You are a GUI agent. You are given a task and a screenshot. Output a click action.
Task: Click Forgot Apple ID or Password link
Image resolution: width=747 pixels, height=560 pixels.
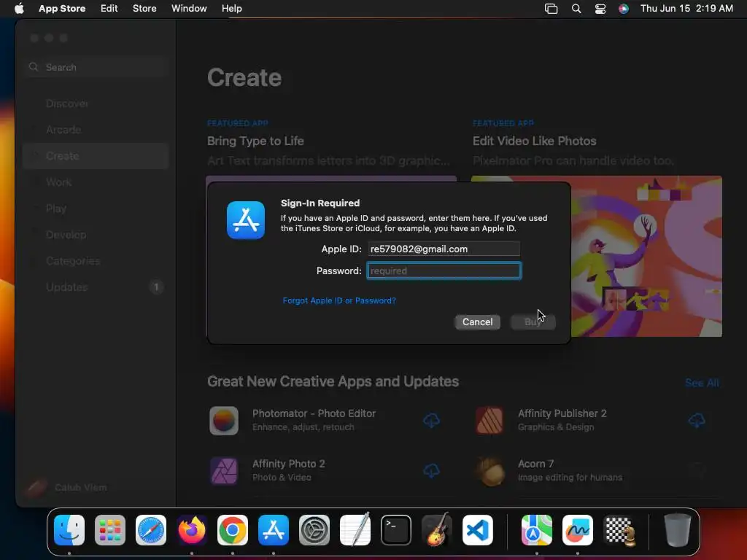coord(339,300)
